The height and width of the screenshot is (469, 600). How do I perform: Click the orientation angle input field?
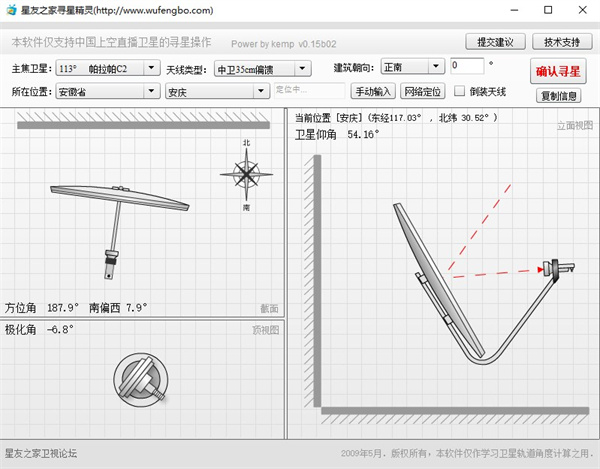point(467,66)
